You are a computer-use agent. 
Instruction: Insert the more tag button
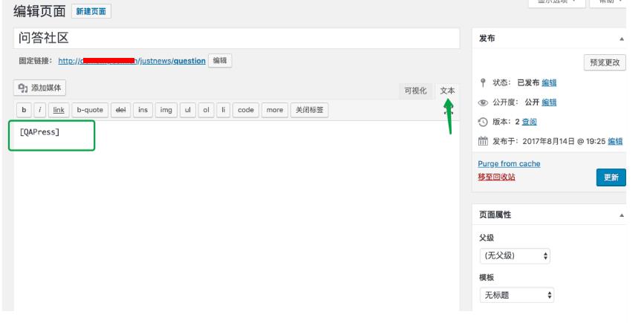pos(275,110)
